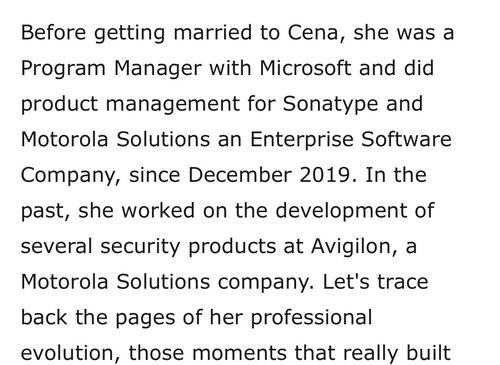Click "Motorola Solutions" before "an Enterprise"
The image size is (500, 365).
tap(115, 139)
